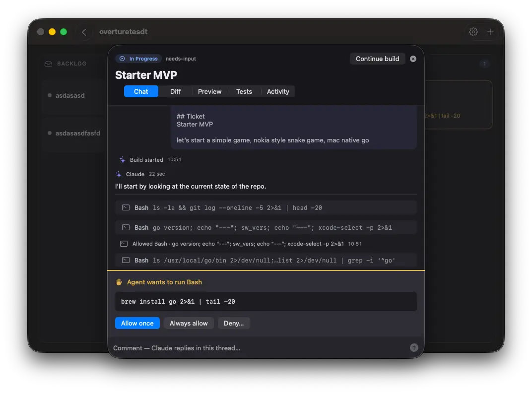Open the settings gear icon
Viewport: 532px width, 395px height.
pyautogui.click(x=473, y=32)
